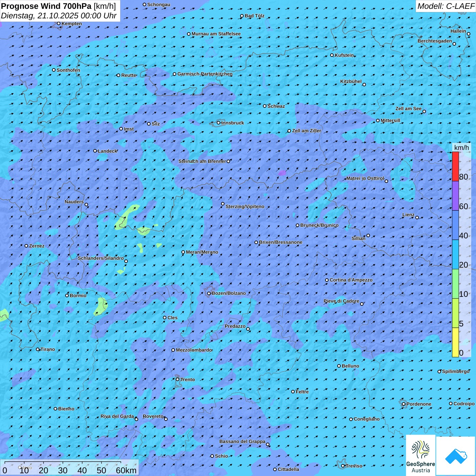This screenshot has width=476, height=476.
Task: Click the date 'Dienstag, 21.10.2025 00:00 Uhr'
Action: 58,16
